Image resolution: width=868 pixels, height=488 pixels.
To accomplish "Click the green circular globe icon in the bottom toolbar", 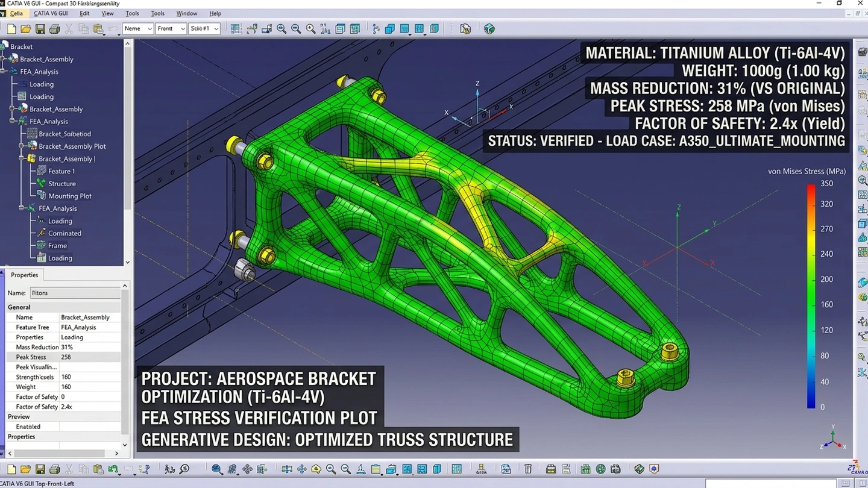I will (x=600, y=469).
